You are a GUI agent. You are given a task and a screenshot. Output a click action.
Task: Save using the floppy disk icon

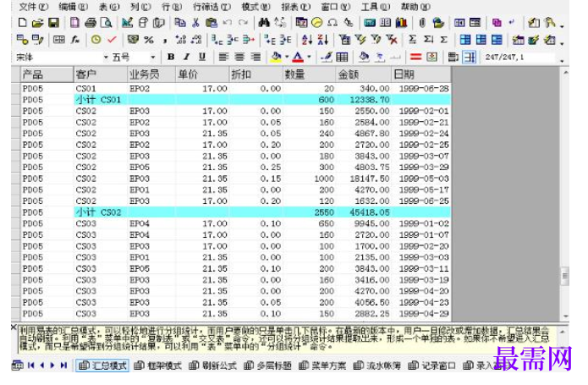pyautogui.click(x=53, y=23)
